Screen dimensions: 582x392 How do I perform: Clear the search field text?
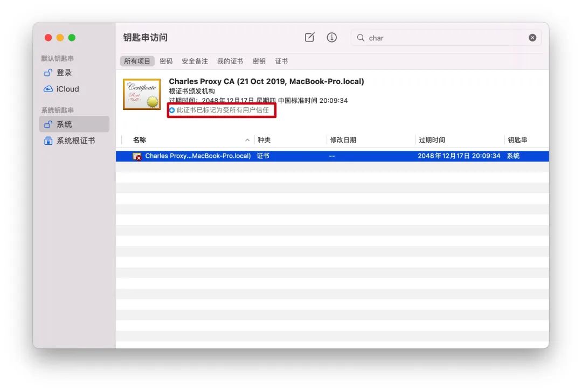coord(532,38)
